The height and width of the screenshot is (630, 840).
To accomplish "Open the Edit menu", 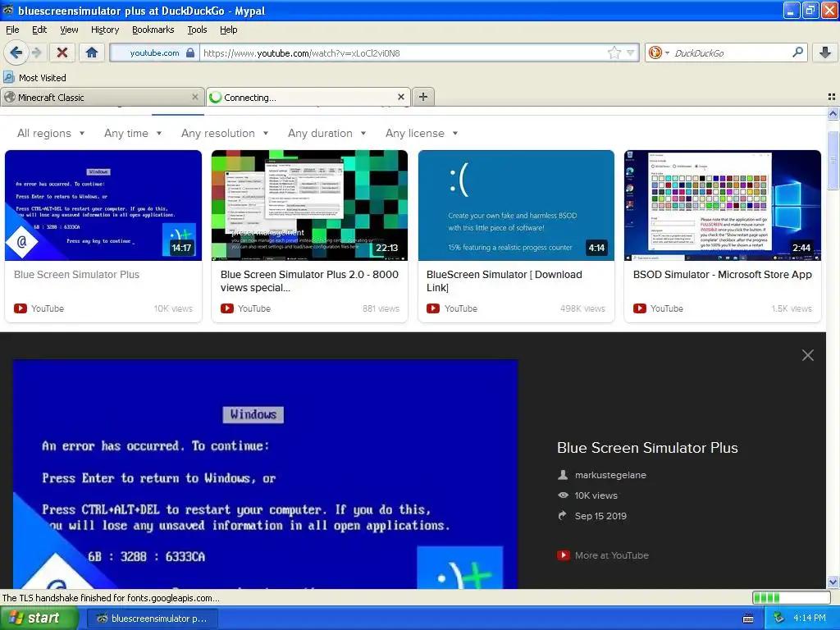I will click(39, 30).
